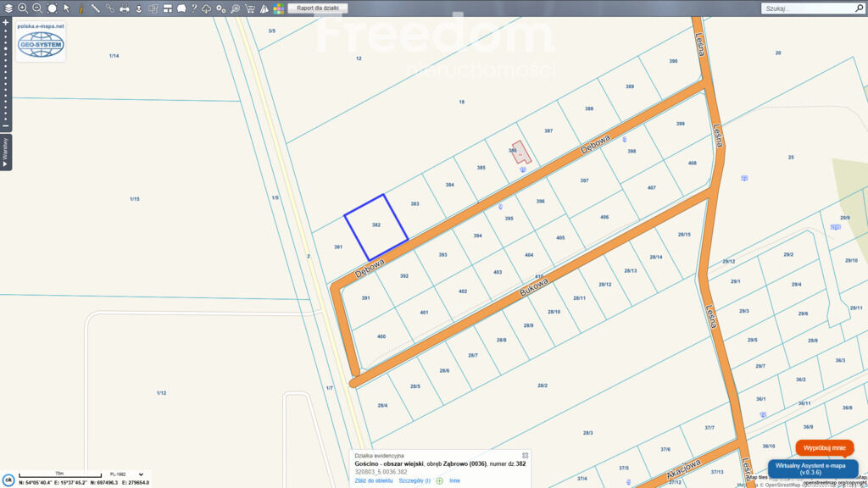Activate the object info tool
The image size is (868, 488).
[81, 8]
